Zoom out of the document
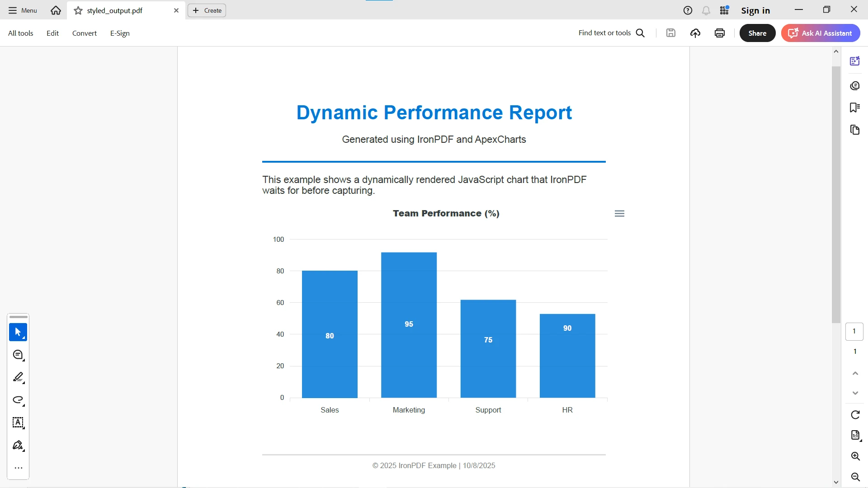This screenshot has width=868, height=488. tap(855, 477)
